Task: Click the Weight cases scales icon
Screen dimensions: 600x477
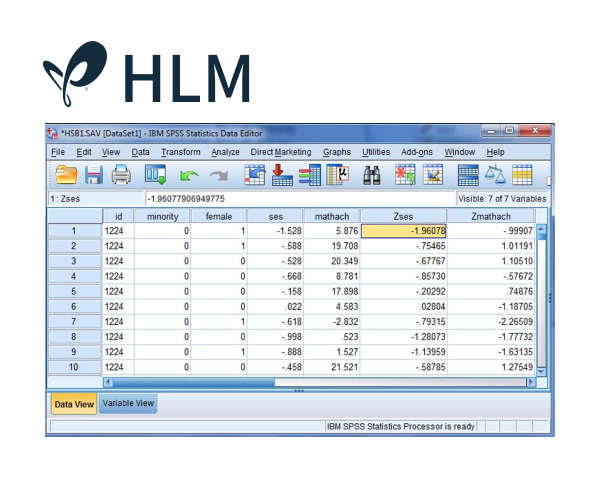Action: coord(495,174)
